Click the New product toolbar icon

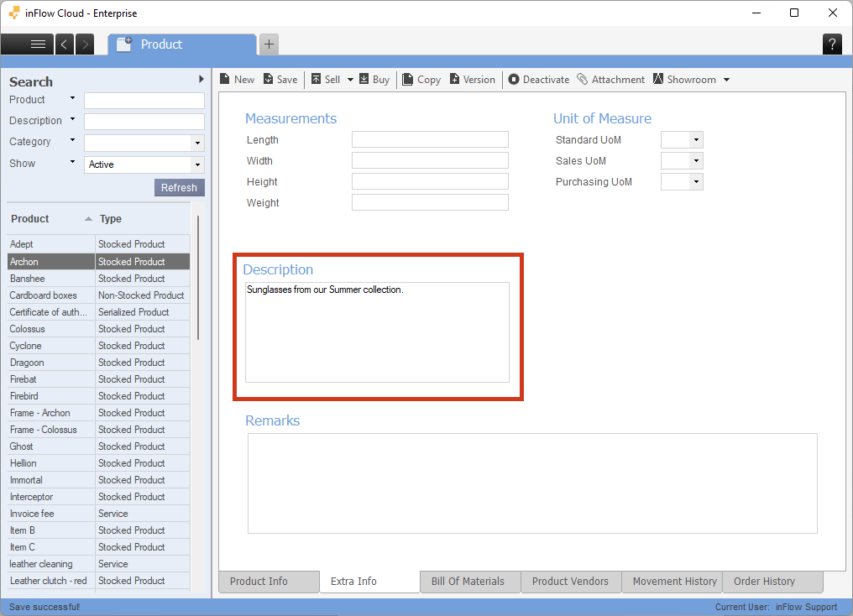click(x=225, y=80)
